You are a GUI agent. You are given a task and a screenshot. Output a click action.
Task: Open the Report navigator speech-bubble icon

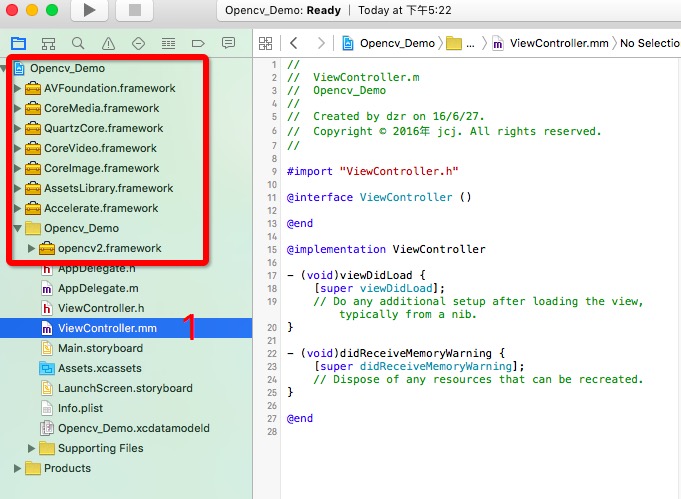[228, 43]
